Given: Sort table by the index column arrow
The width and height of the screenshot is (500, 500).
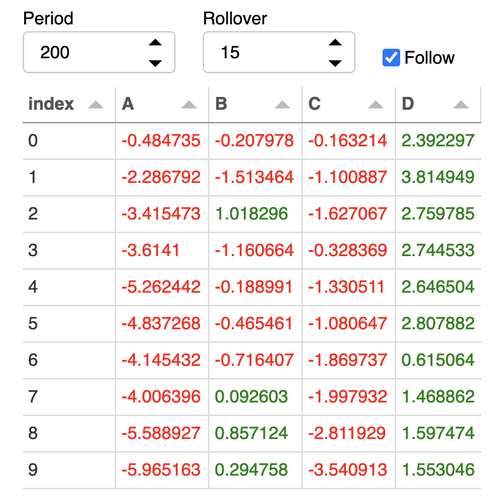Looking at the screenshot, I should tap(96, 105).
